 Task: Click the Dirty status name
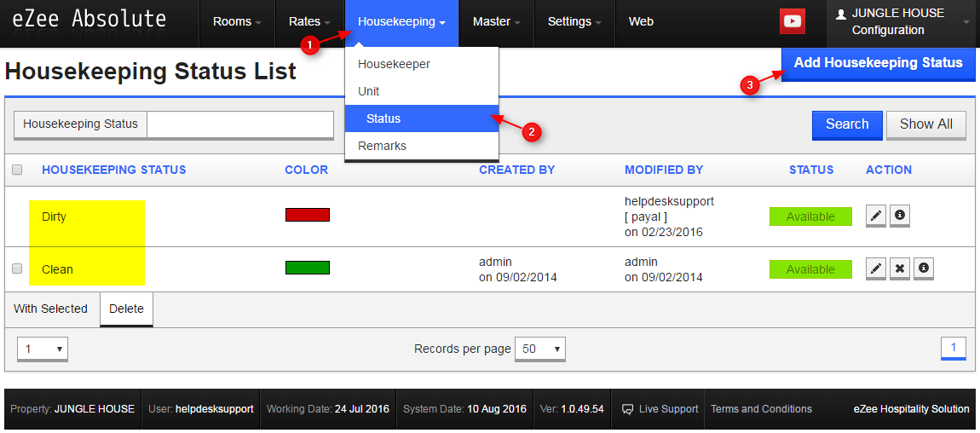point(54,217)
